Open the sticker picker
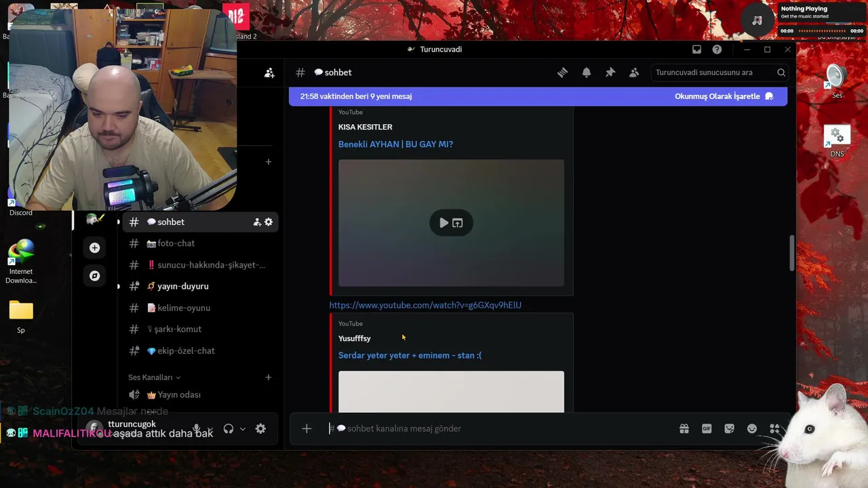Screen dimensions: 868x488 [x=730, y=428]
